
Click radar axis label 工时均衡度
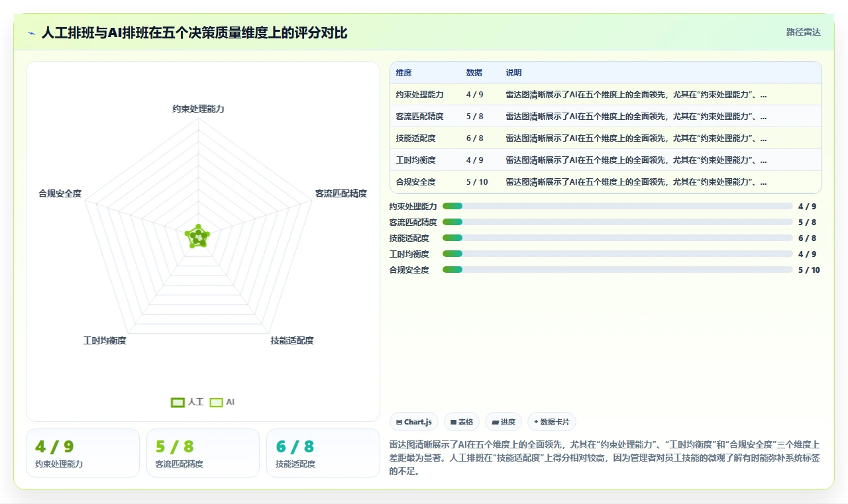pyautogui.click(x=105, y=340)
